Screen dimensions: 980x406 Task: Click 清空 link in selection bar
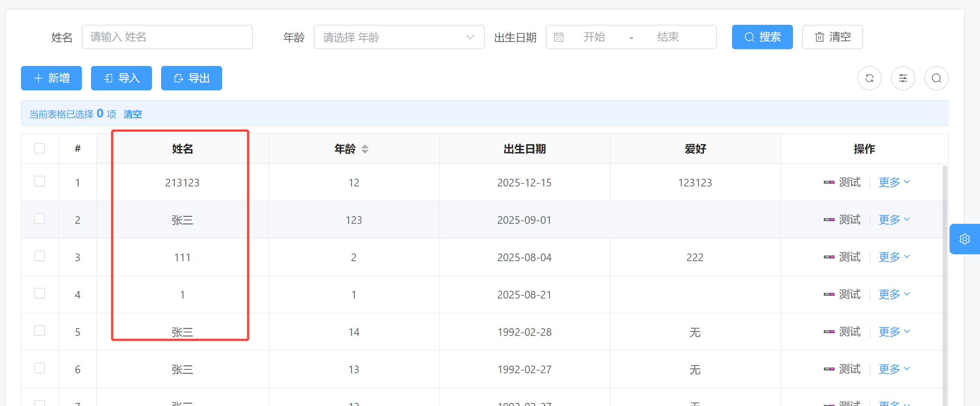pos(133,114)
